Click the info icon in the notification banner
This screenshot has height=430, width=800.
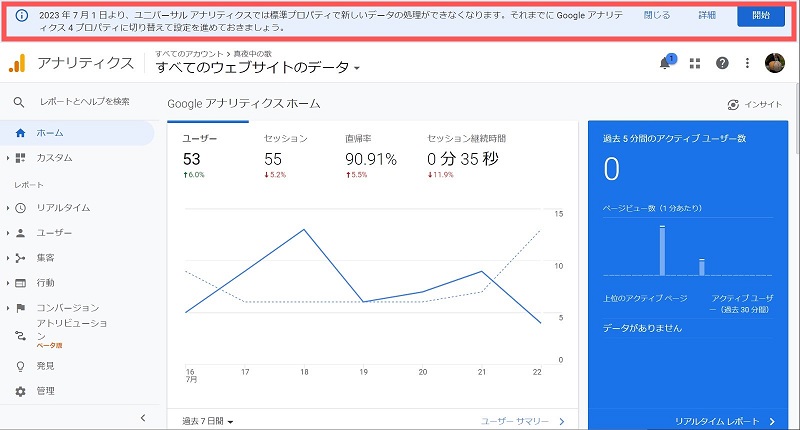click(x=21, y=15)
